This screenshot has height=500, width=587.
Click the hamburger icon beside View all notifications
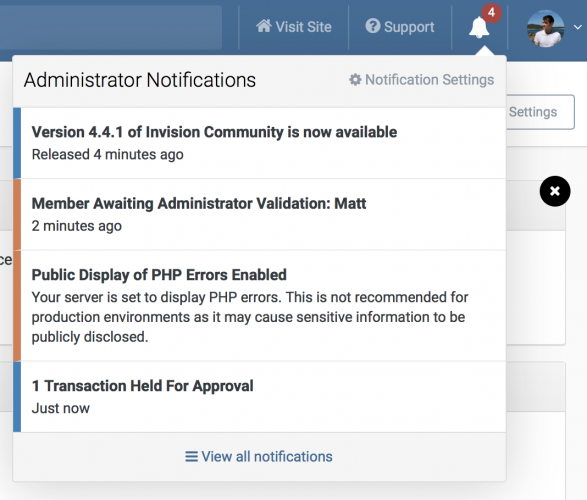coord(191,457)
